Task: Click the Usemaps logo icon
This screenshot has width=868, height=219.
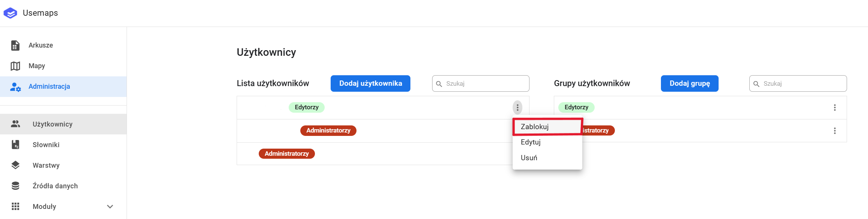Action: [x=10, y=13]
